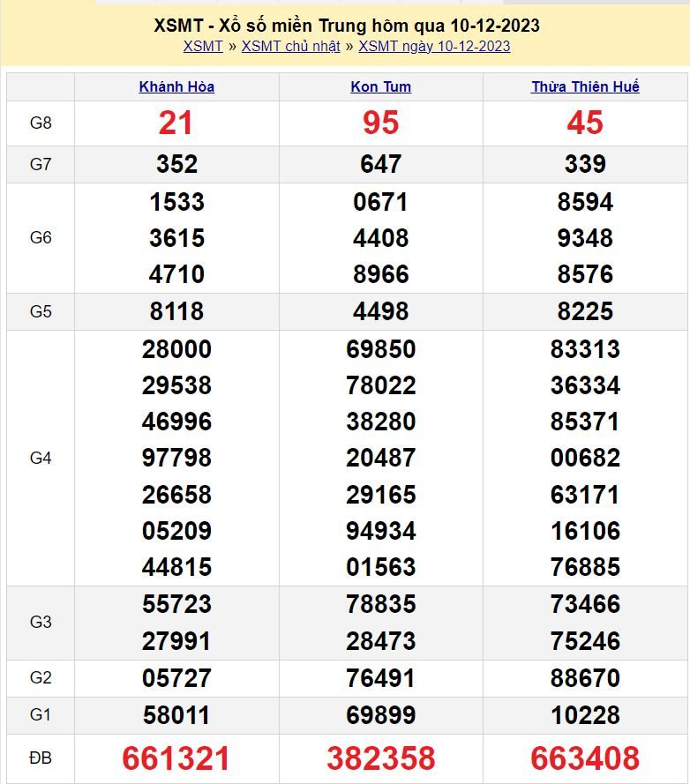
Task: Select G2 number 88670
Action: 585,678
